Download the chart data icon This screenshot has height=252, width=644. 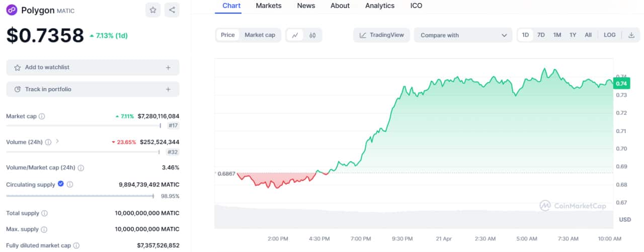pos(631,35)
